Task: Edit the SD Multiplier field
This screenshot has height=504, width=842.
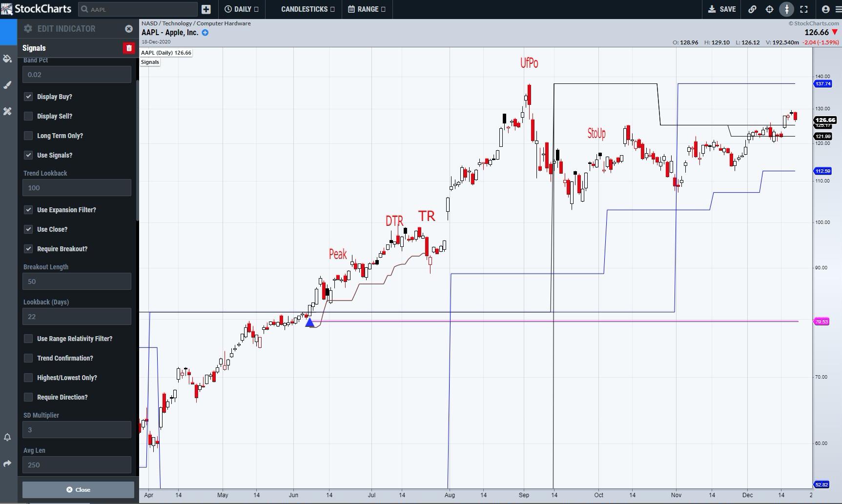Action: pos(77,430)
